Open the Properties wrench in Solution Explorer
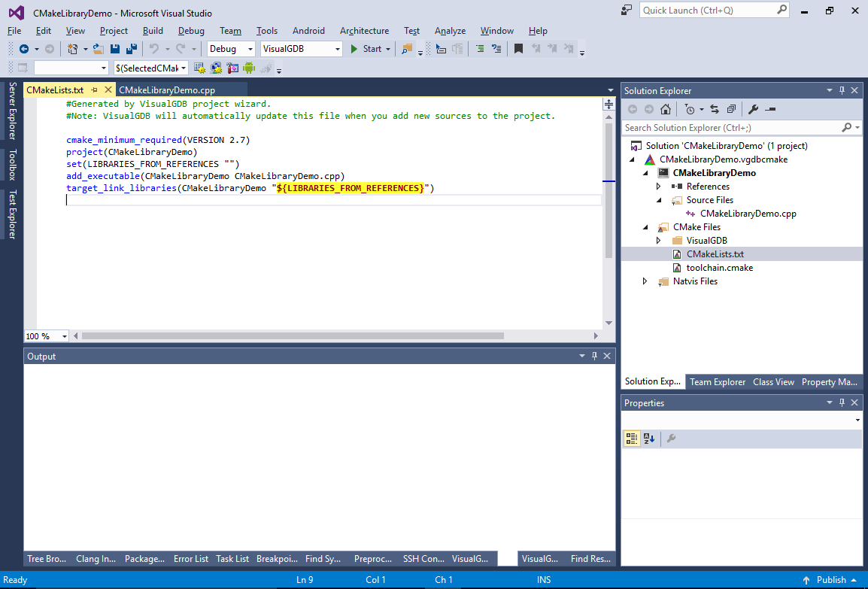 click(754, 109)
